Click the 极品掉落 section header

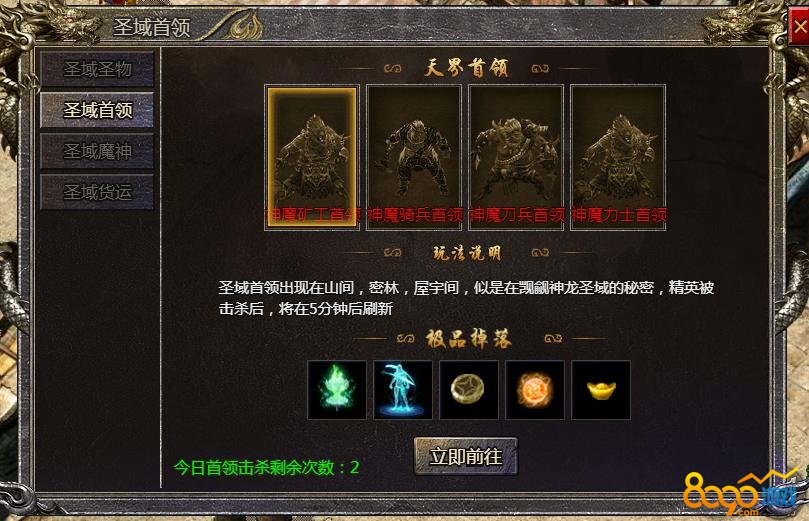click(468, 339)
